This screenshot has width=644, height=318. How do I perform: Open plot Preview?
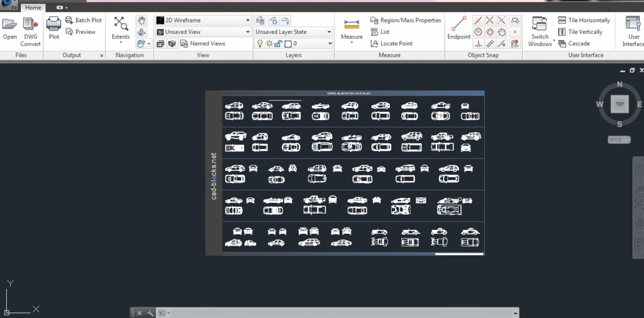click(80, 32)
